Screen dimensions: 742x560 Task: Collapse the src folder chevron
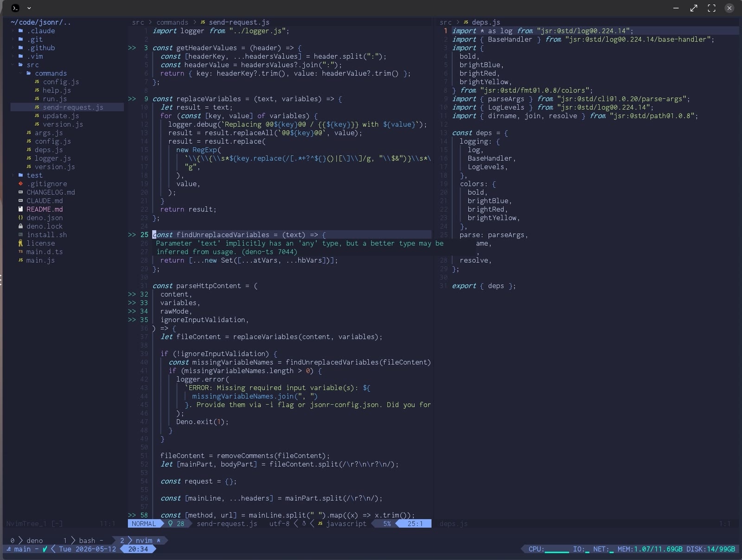(13, 65)
